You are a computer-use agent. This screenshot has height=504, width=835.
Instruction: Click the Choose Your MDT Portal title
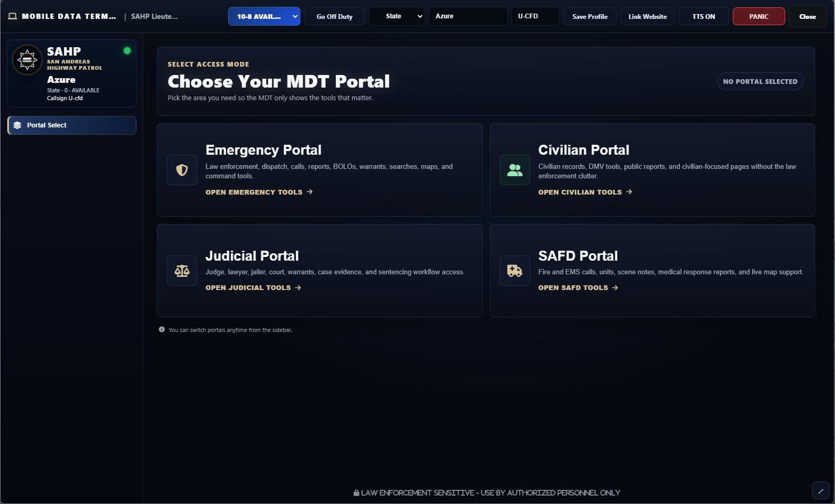tap(279, 81)
